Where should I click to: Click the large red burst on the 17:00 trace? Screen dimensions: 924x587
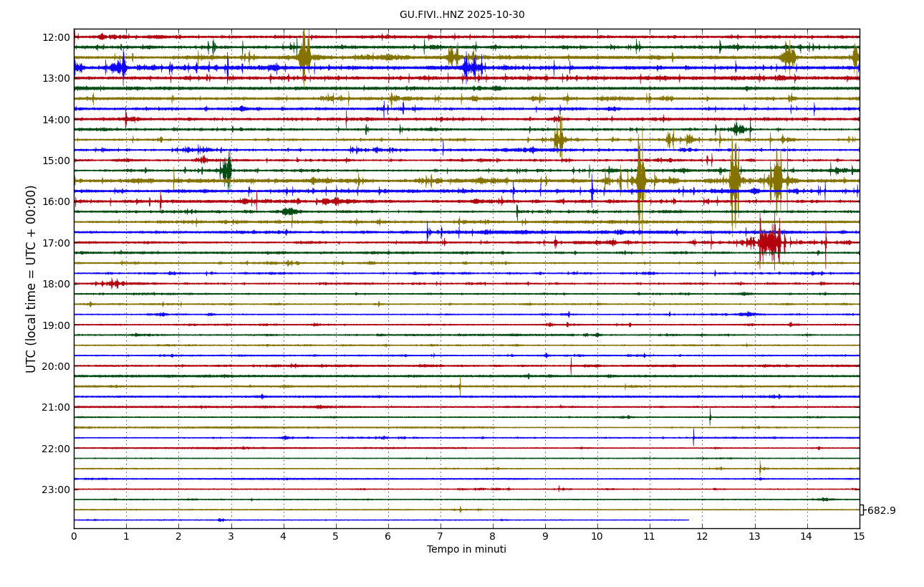[770, 242]
